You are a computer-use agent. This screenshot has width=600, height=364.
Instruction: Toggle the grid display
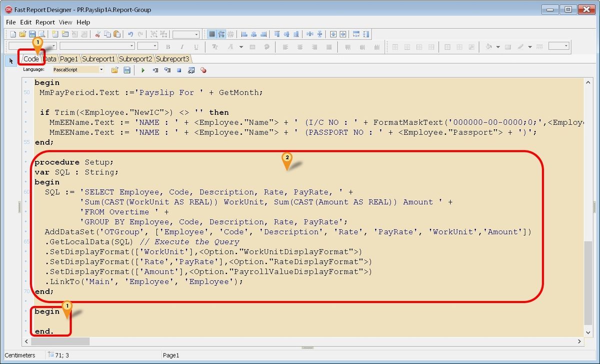click(x=212, y=34)
